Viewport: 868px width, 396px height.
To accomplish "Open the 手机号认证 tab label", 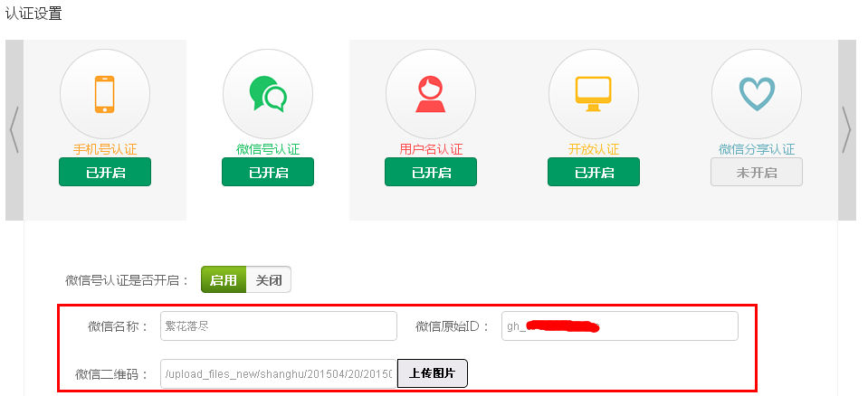I will (105, 149).
